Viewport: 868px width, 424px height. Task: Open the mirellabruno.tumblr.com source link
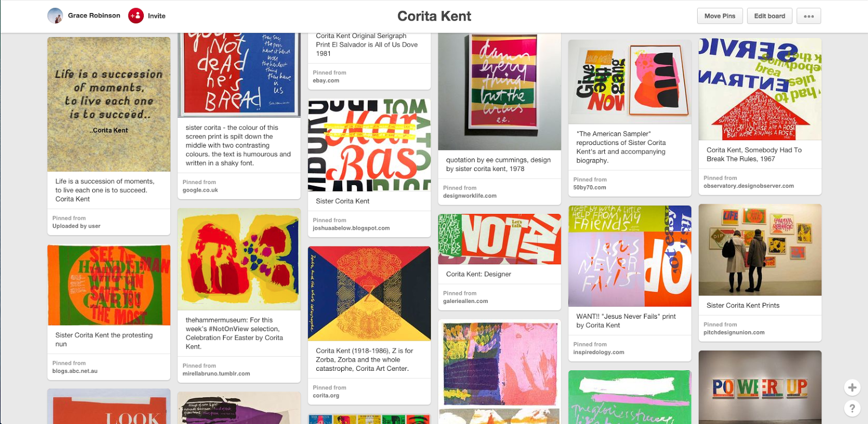point(216,374)
